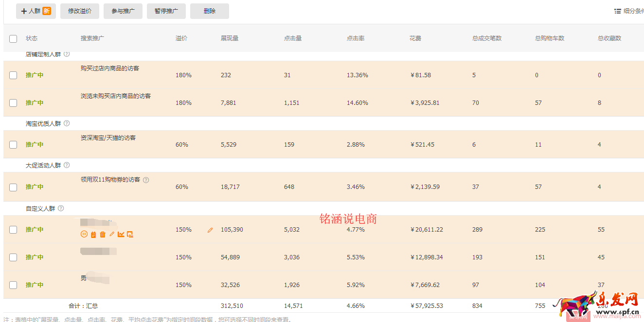The width and height of the screenshot is (644, 322).
Task: Click the 180% premium value of 浏览未购买 row
Action: coord(183,102)
